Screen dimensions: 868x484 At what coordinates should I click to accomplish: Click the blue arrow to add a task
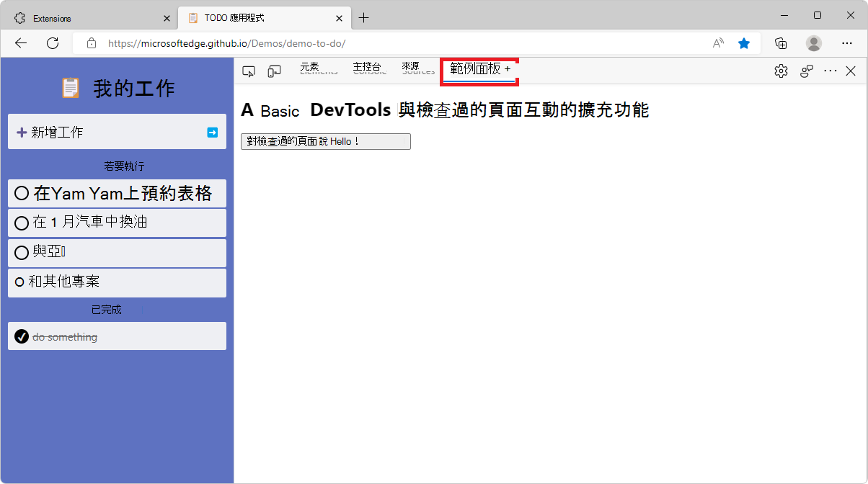[212, 132]
